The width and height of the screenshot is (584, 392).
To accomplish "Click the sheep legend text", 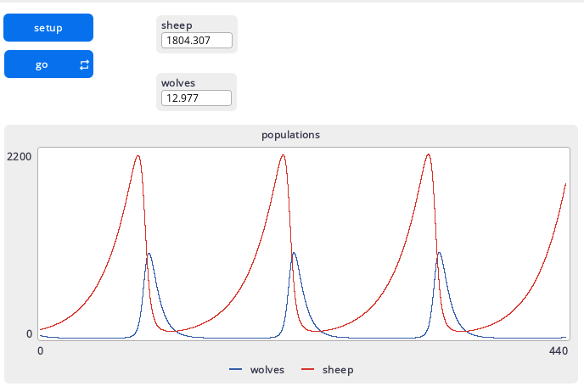I will tap(337, 370).
